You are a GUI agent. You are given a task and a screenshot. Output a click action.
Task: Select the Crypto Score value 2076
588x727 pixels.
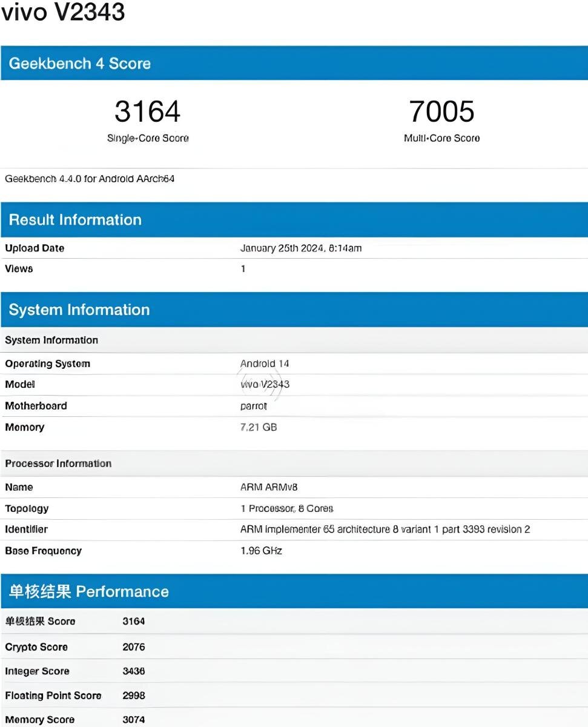point(134,648)
